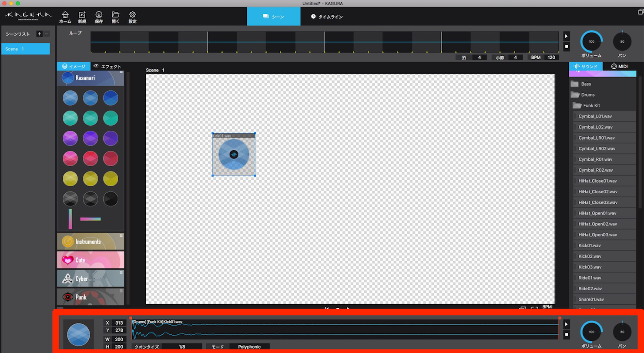Remove scene with minus button
Screen dimensions: 644x353
tap(47, 34)
